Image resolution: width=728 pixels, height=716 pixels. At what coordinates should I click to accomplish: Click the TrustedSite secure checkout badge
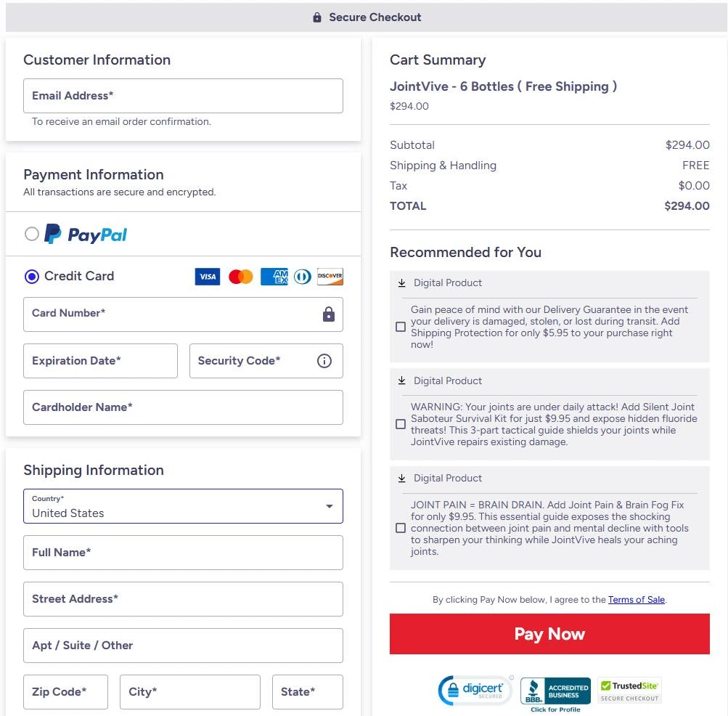pyautogui.click(x=629, y=690)
